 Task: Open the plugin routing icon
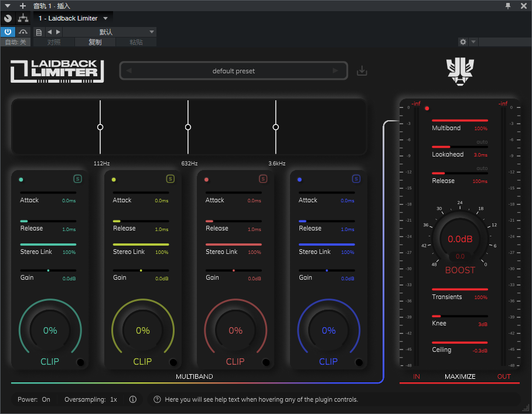pos(23,18)
